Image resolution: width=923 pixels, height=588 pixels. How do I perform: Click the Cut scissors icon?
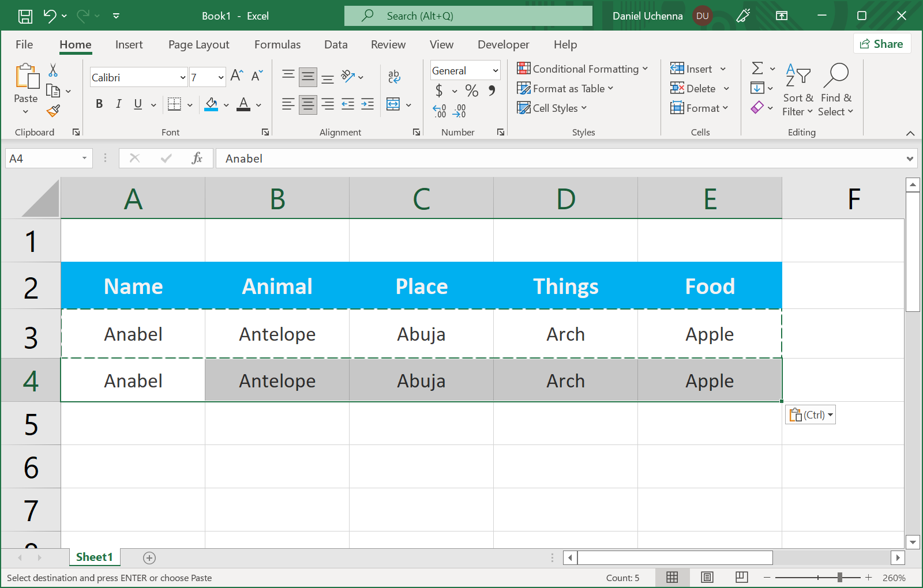pos(53,70)
